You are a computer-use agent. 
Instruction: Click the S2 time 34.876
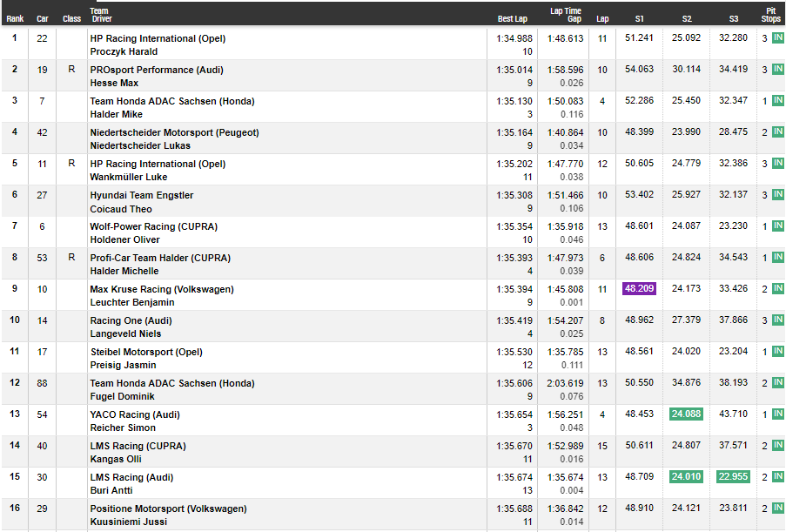(686, 382)
